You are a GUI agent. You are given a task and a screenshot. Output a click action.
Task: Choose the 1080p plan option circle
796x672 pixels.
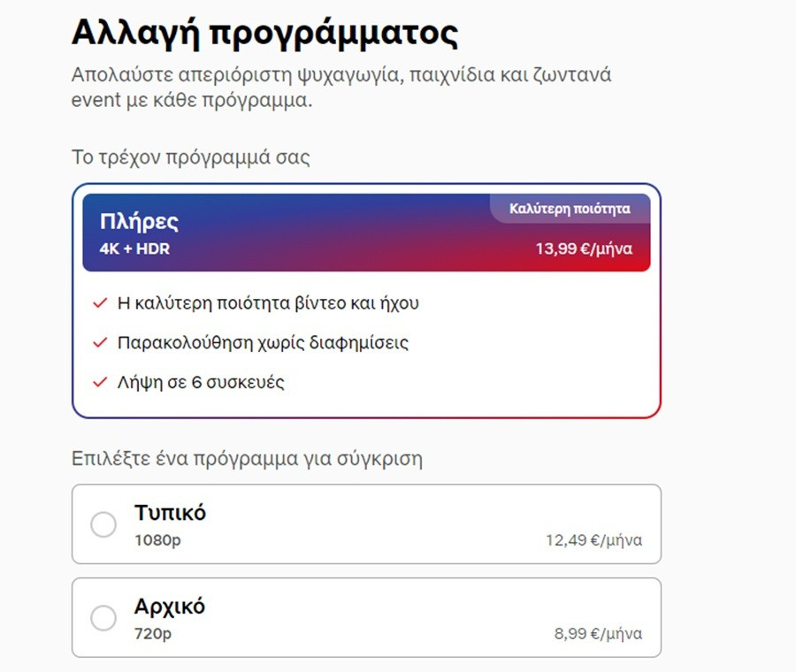tap(103, 524)
